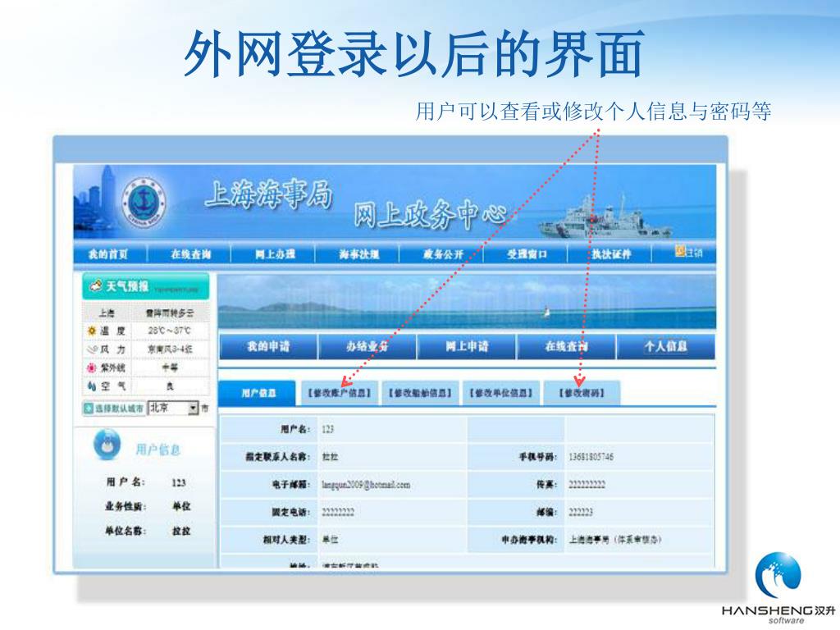Click 在线查询 in the lower button row
Image resolution: width=840 pixels, height=630 pixels.
tap(566, 347)
